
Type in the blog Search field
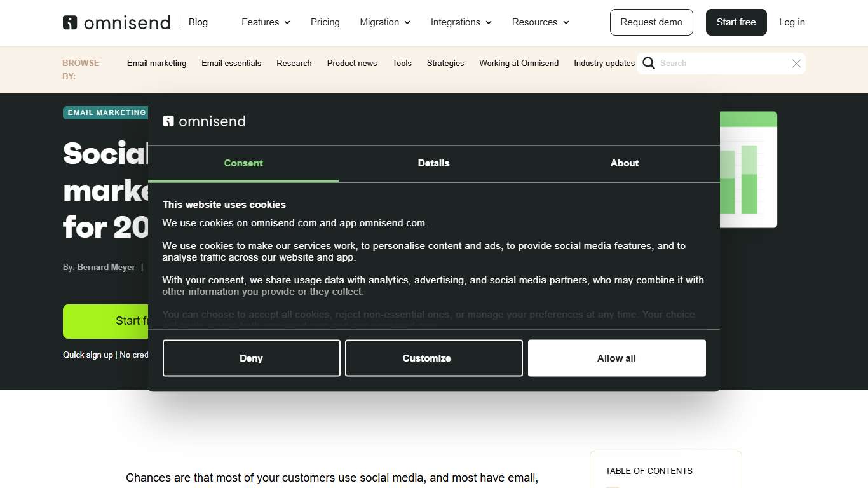(721, 64)
